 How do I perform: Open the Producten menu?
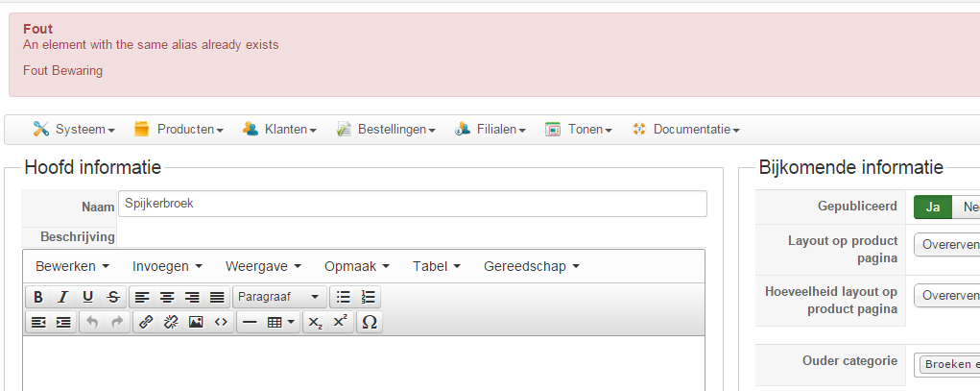pos(179,129)
